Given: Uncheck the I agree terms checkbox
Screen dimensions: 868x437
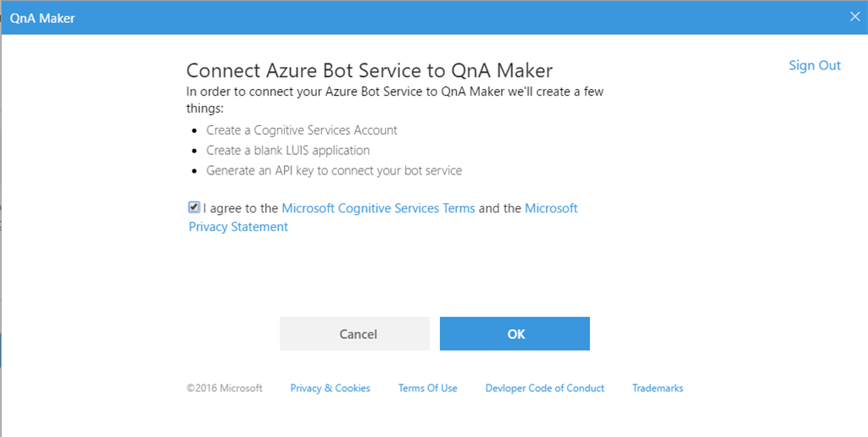Looking at the screenshot, I should (x=194, y=207).
